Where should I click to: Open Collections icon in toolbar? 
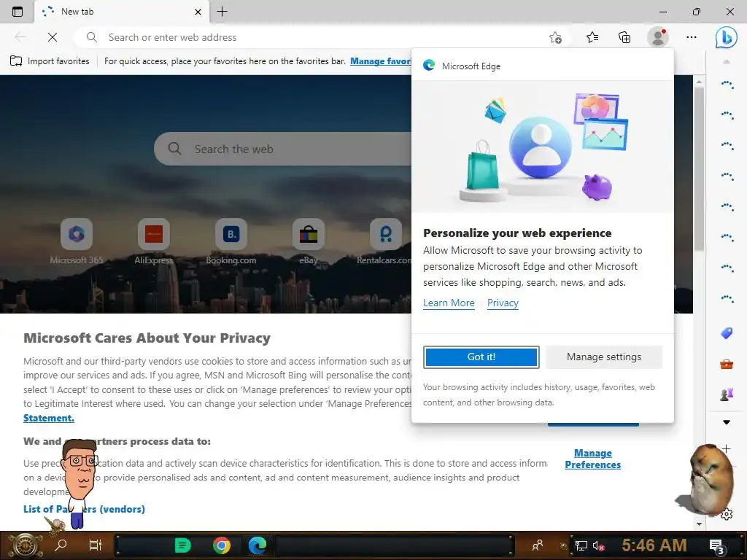pyautogui.click(x=624, y=37)
